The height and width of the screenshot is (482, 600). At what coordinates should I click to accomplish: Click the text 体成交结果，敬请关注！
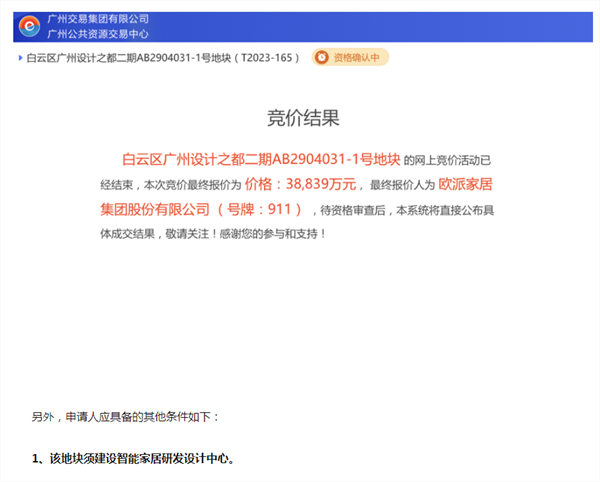click(159, 234)
